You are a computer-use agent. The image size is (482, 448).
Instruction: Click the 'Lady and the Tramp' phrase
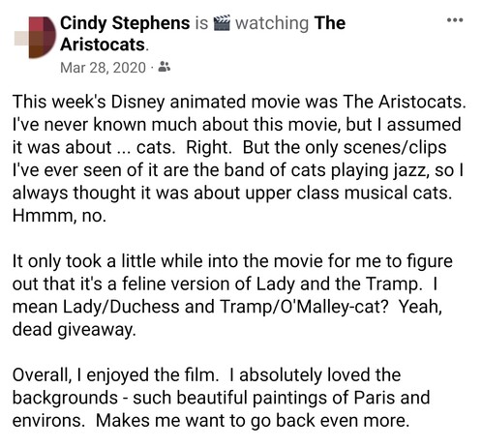pos(339,284)
